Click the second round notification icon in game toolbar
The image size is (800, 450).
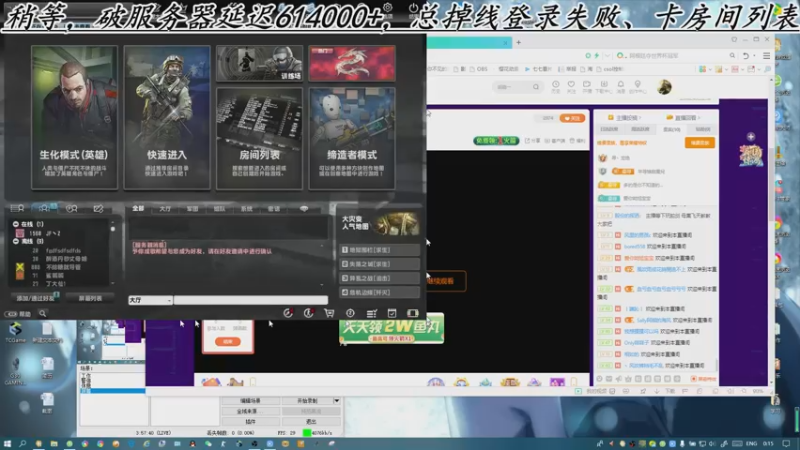point(308,313)
